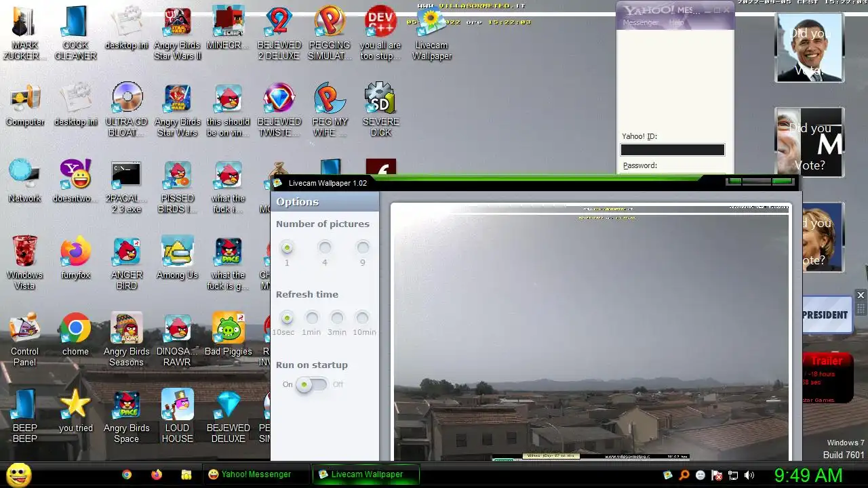The height and width of the screenshot is (488, 868).
Task: Open Action Center flag tray icon
Action: pyautogui.click(x=717, y=475)
